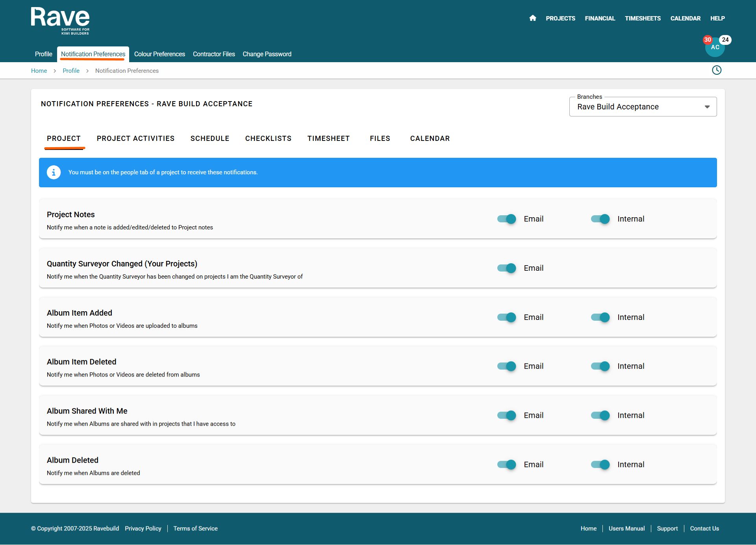Turn off Email for Quantity Surveyor Changed
This screenshot has height=545, width=756.
506,268
